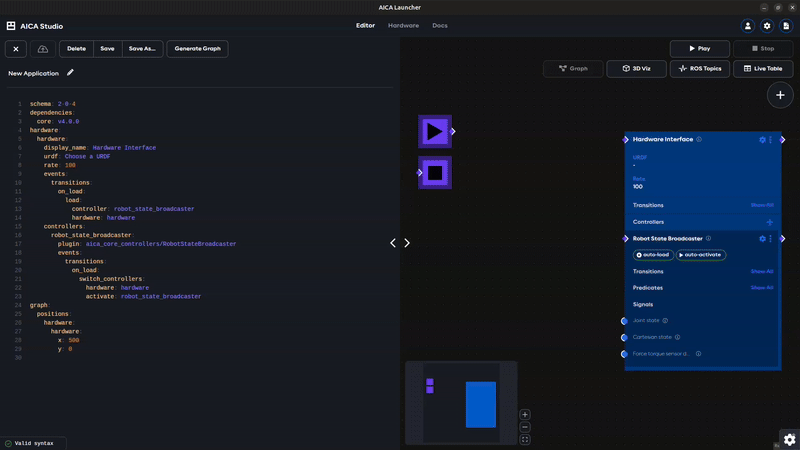Stop the running application

click(x=763, y=48)
